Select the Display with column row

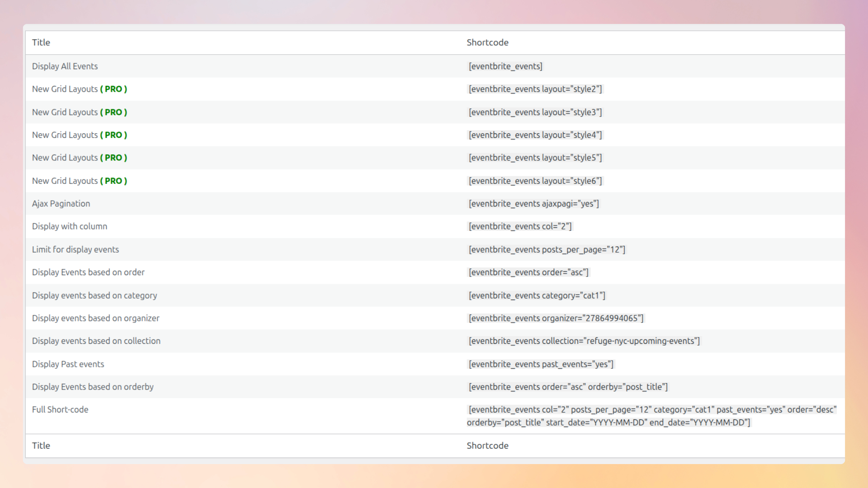coord(70,226)
